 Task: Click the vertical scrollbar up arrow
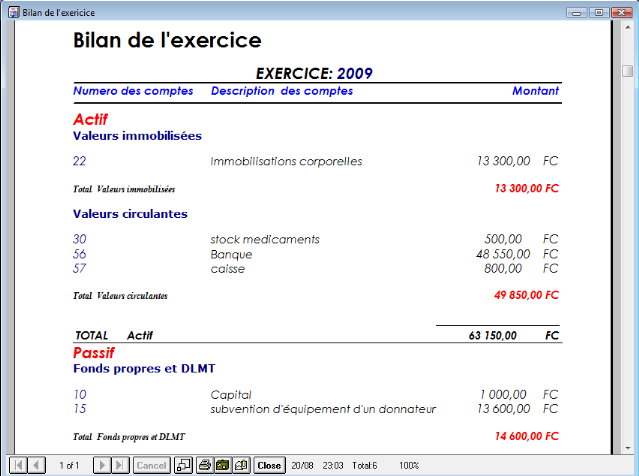(628, 27)
